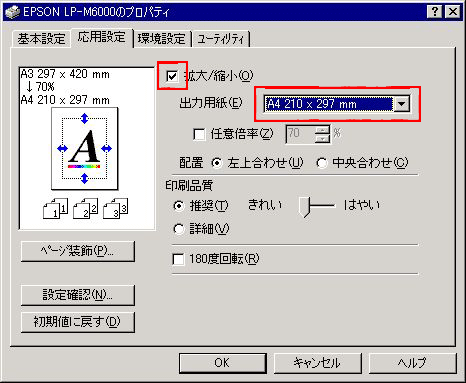466x383 pixels.
Task: Select the 左上合わせ radio button
Action: tap(217, 163)
